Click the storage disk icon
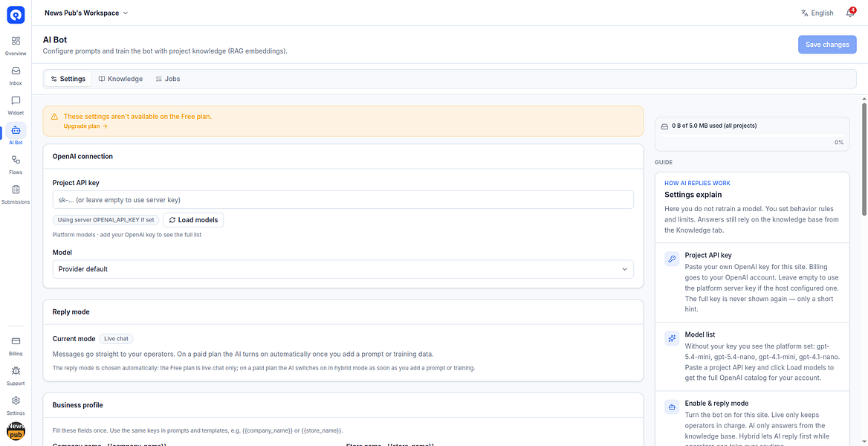The height and width of the screenshot is (446, 868). pos(665,126)
